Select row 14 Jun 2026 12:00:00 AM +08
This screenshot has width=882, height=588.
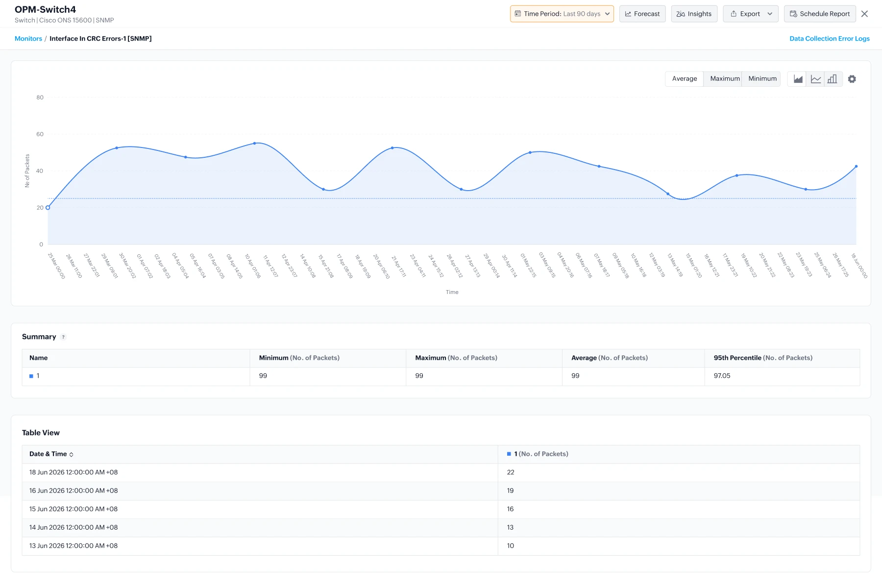click(441, 528)
